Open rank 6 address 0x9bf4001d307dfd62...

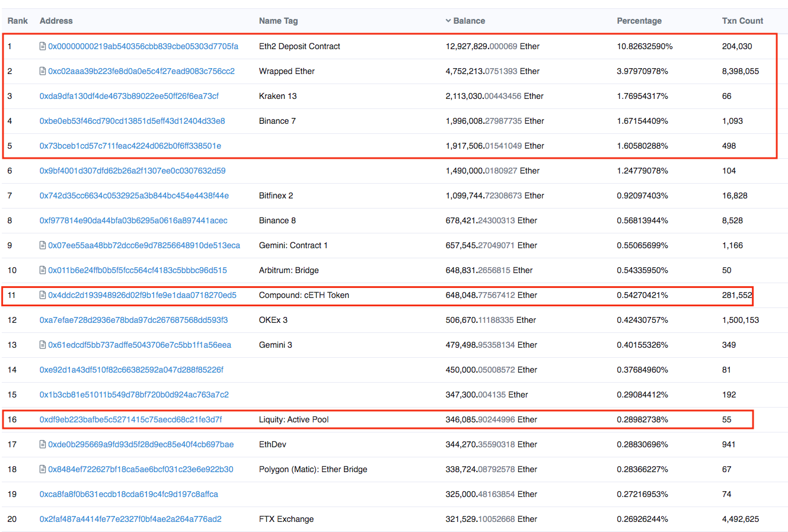point(132,171)
